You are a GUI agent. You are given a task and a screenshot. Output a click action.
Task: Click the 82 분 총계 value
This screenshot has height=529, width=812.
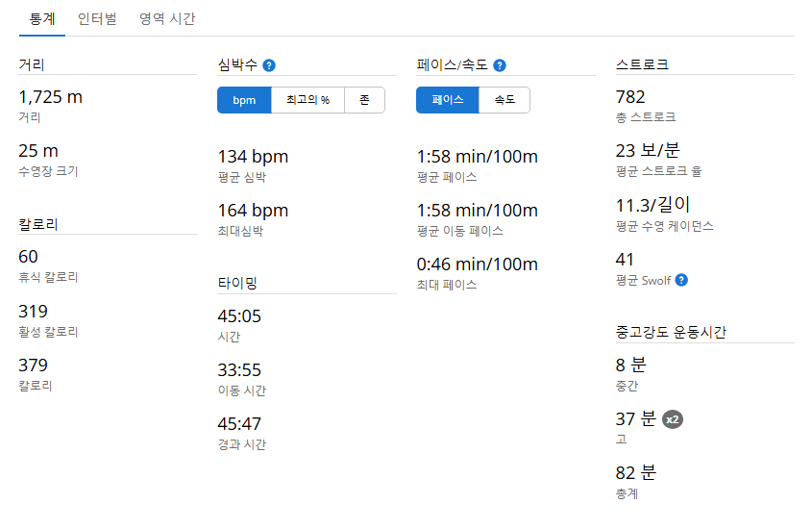[x=636, y=473]
